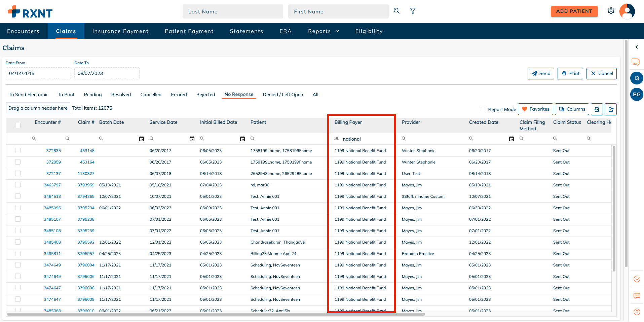This screenshot has width=644, height=322.
Task: Open Initial Billed Date filter calendar icon
Action: pyautogui.click(x=242, y=139)
